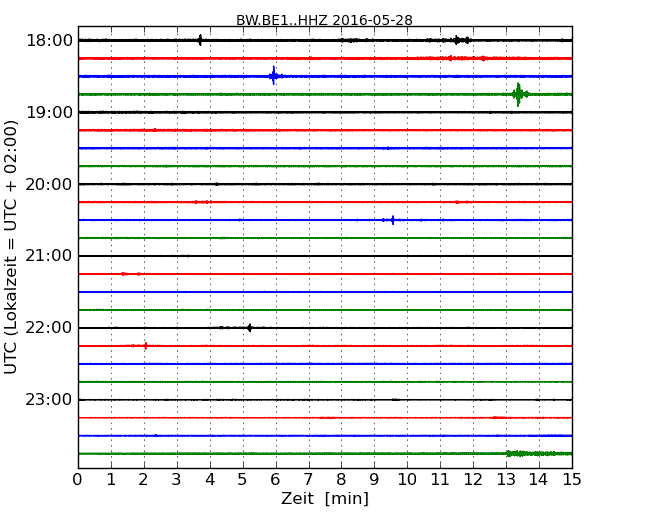Click the 5 tick on the Zeit axis
The height and width of the screenshot is (520, 650).
(243, 479)
